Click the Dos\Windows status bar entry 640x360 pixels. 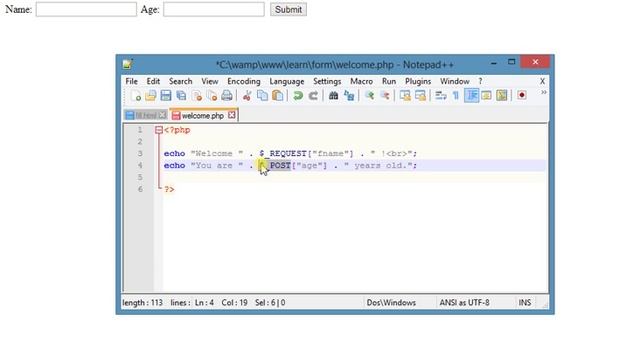point(391,303)
